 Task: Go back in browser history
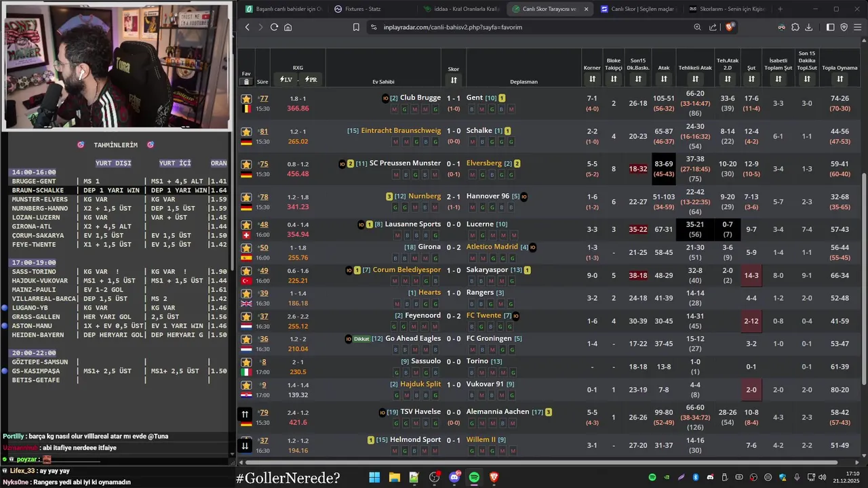click(x=247, y=27)
